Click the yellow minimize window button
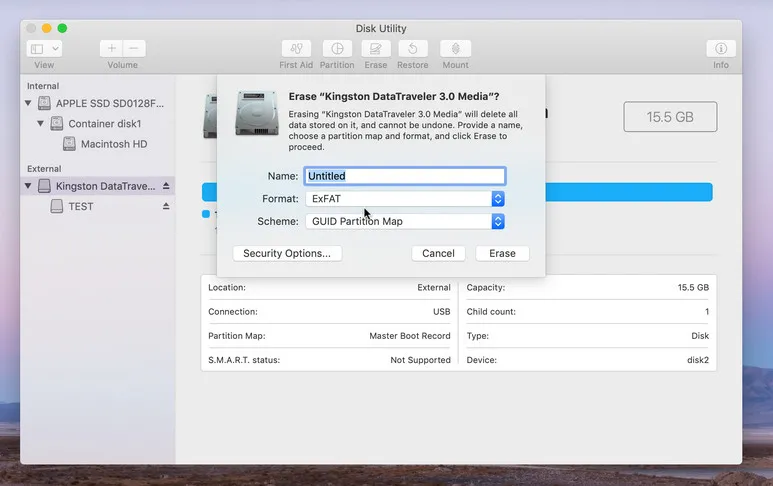773x486 pixels. (46, 28)
